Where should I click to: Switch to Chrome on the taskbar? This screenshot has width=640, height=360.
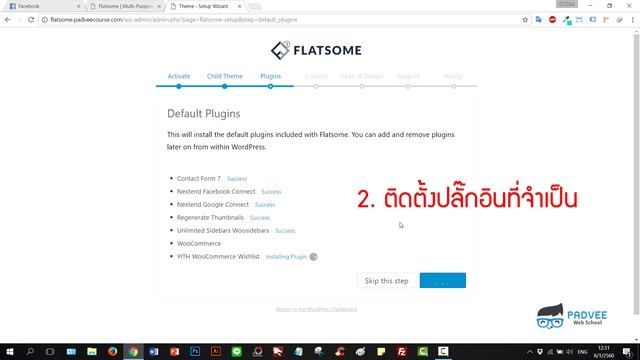[133, 351]
